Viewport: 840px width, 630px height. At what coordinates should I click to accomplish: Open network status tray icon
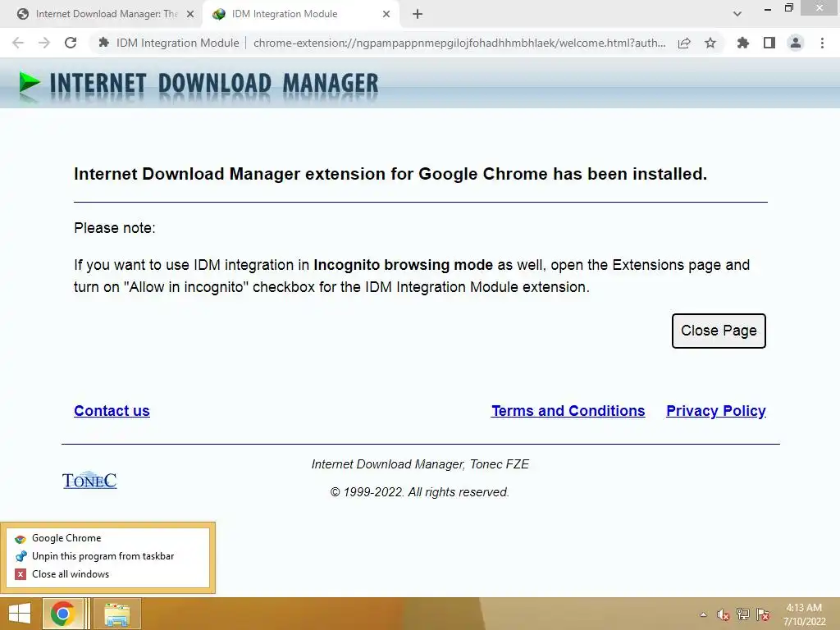click(x=743, y=614)
